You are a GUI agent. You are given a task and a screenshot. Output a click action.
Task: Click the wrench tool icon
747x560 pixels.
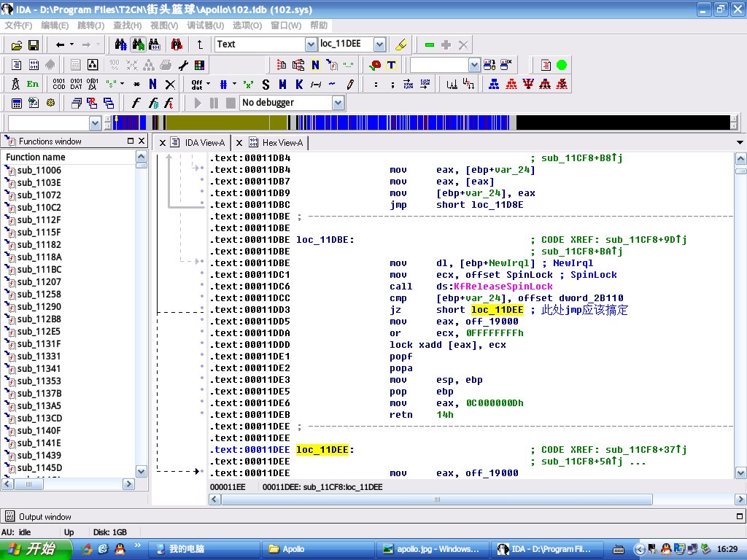184,65
